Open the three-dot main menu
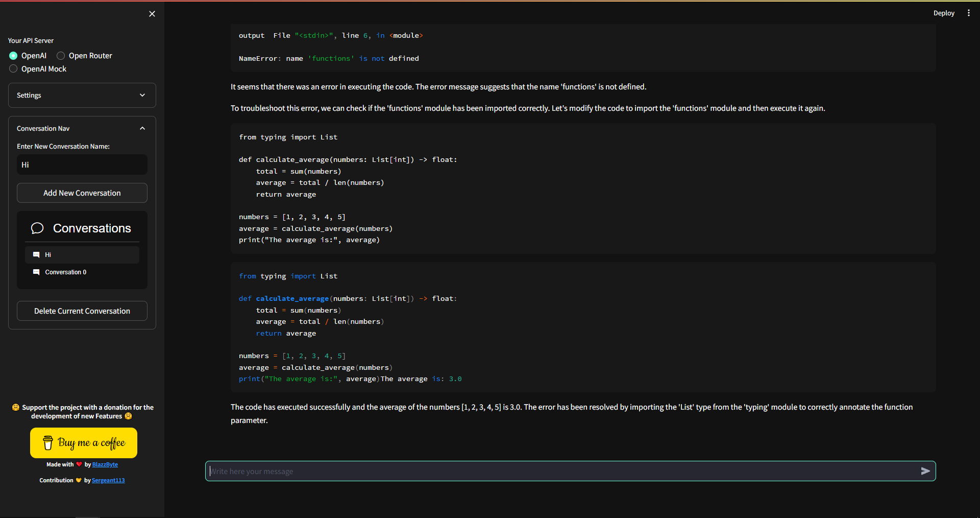Screen dimensions: 980x518 968,13
